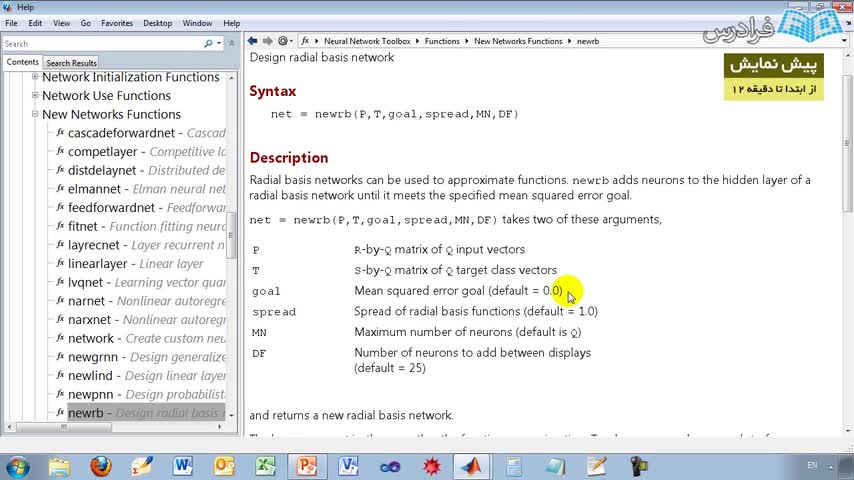The image size is (854, 480).
Task: Click the fx icon beside narnet
Action: pyautogui.click(x=60, y=300)
